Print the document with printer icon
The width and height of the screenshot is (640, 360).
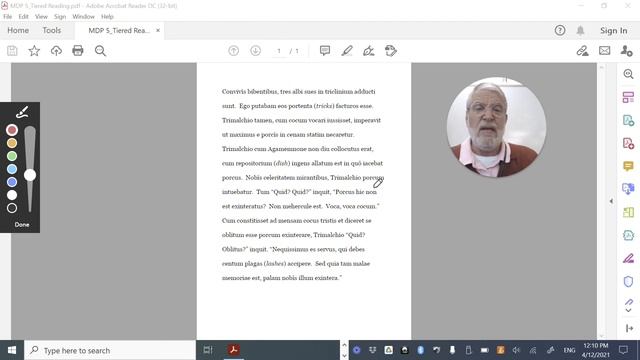78,51
